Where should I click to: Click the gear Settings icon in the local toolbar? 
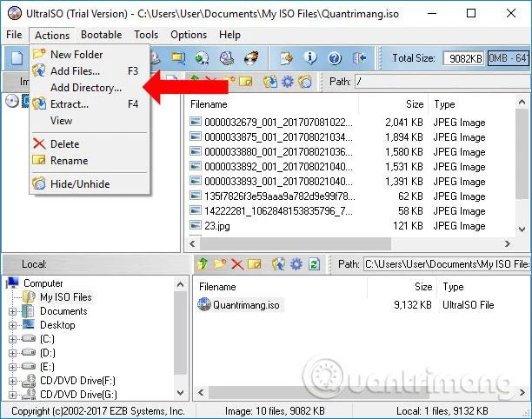(x=296, y=263)
